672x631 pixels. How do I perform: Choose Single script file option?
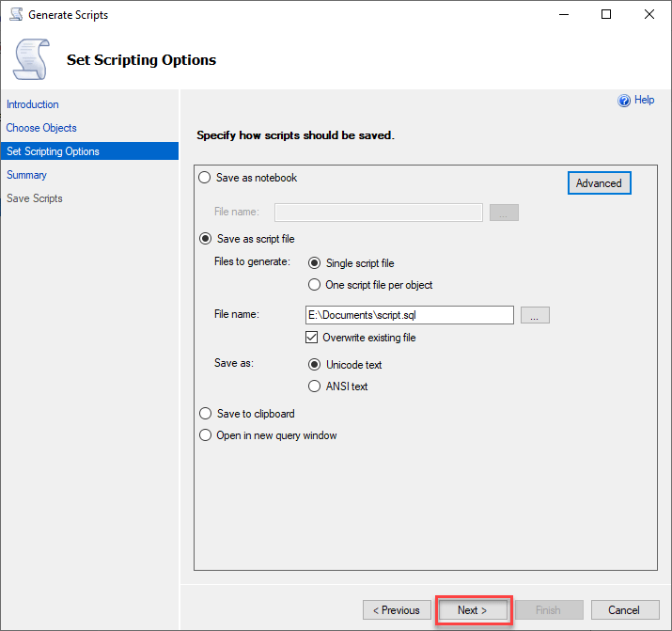314,262
